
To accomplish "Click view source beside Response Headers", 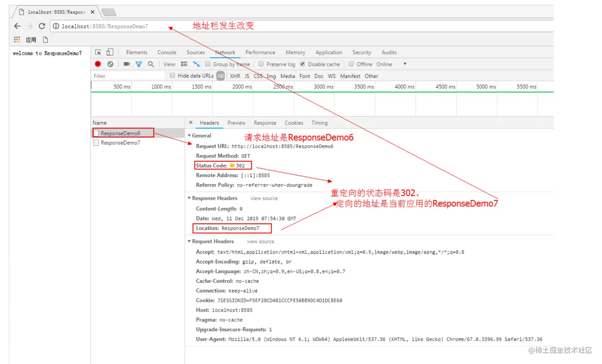I will 264,198.
